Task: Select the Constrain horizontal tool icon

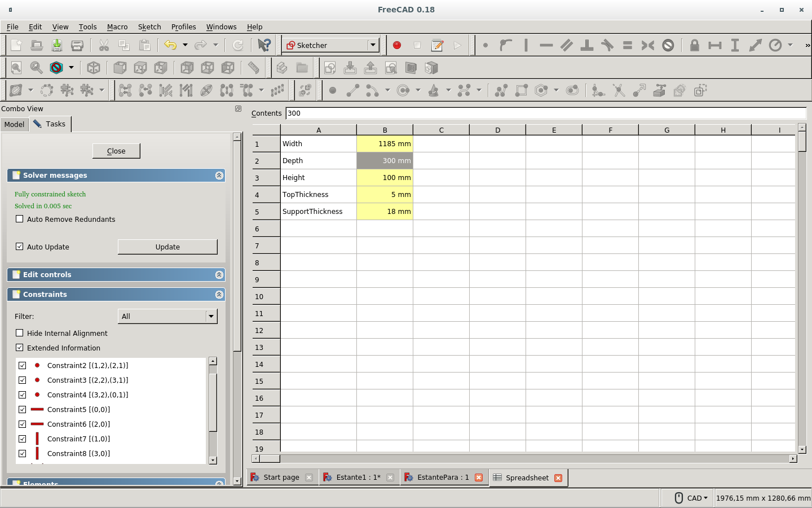Action: pyautogui.click(x=546, y=45)
